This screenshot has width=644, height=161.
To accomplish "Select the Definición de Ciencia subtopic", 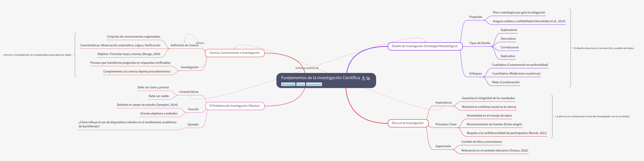I will [x=184, y=45].
